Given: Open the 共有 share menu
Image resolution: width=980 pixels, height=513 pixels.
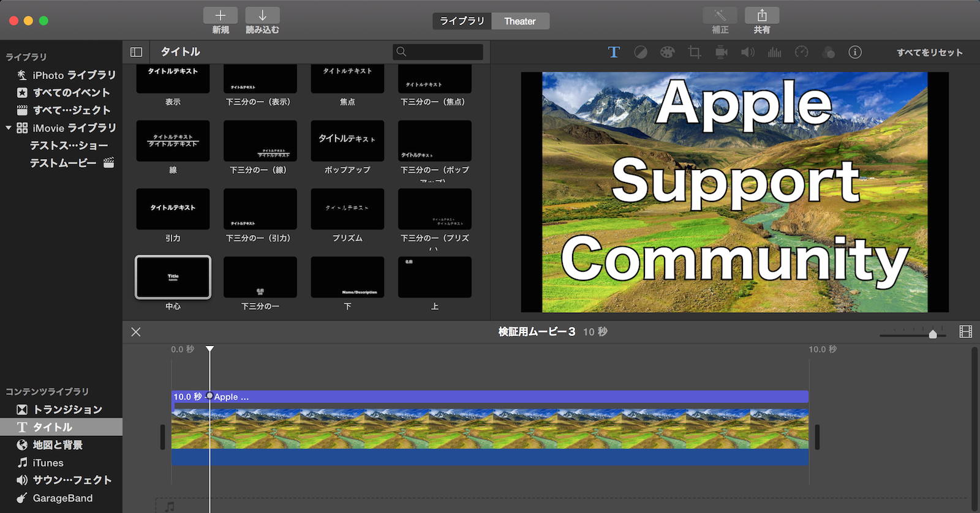Looking at the screenshot, I should point(762,15).
